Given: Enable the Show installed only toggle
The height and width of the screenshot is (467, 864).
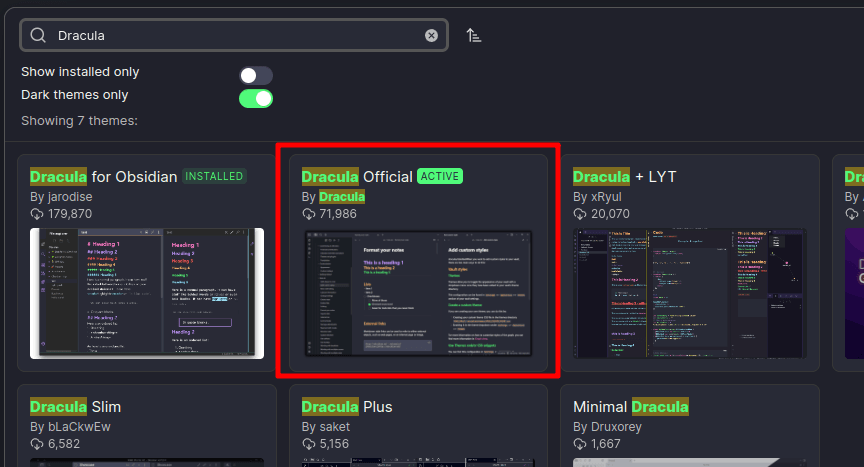Looking at the screenshot, I should coord(256,75).
